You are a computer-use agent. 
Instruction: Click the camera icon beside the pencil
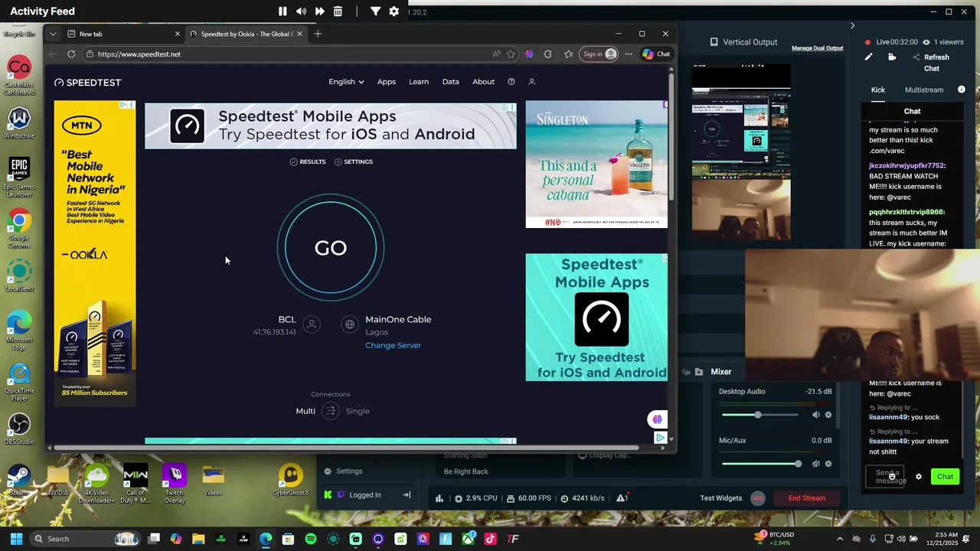(892, 57)
